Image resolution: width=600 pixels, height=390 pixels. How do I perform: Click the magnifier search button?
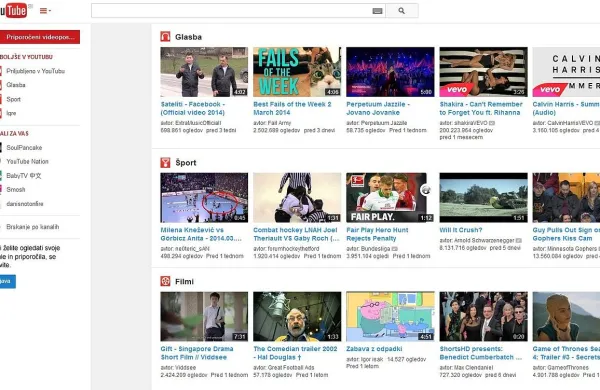[401, 11]
